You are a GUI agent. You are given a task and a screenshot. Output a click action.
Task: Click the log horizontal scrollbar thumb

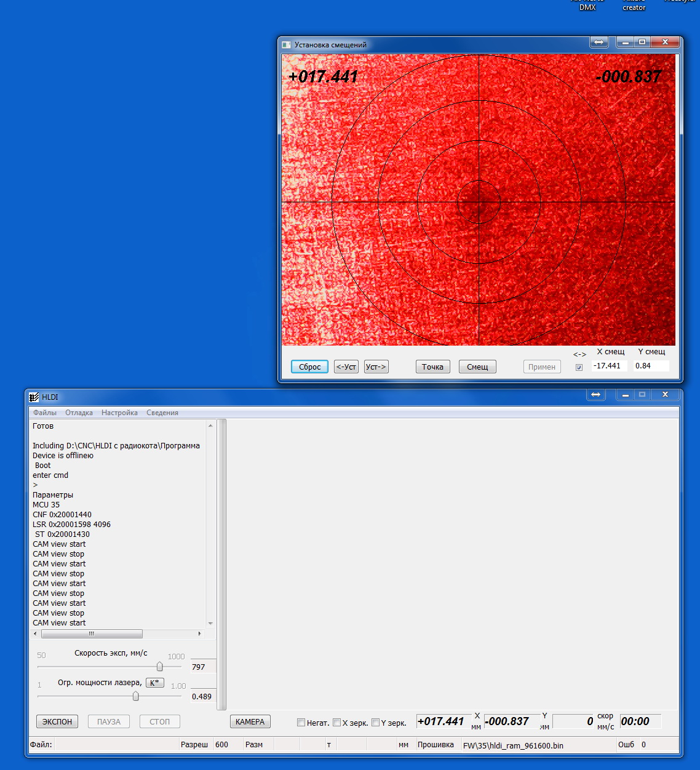pos(91,633)
